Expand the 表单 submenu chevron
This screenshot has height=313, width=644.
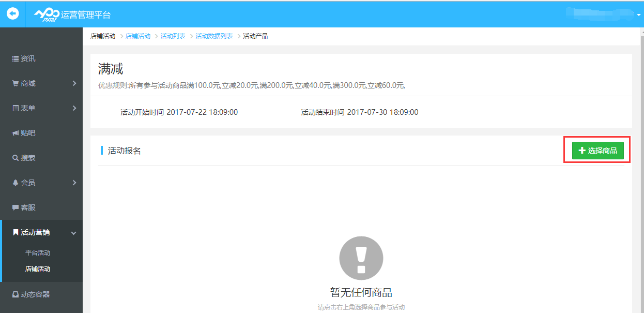point(74,108)
